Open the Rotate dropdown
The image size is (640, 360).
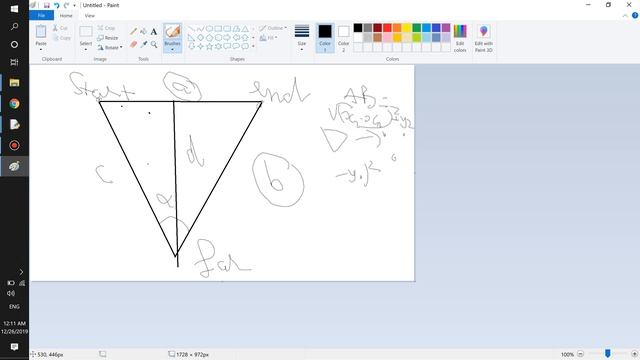click(110, 47)
